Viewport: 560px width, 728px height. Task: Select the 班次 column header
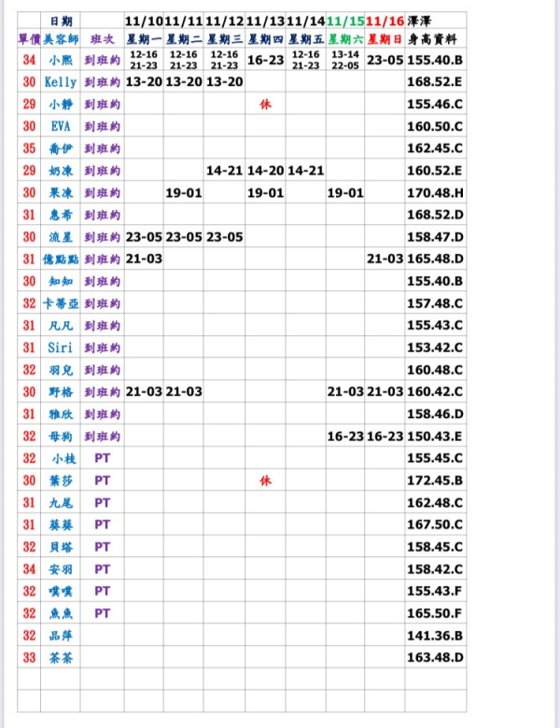pyautogui.click(x=102, y=39)
